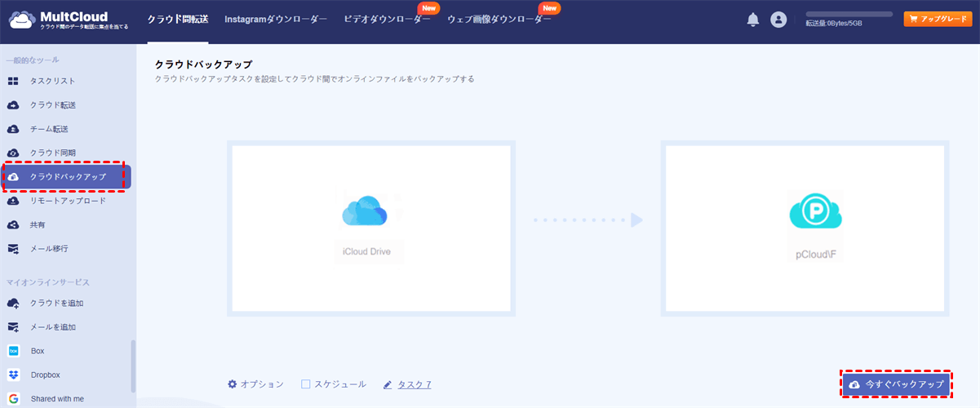
Task: Click the クラウド転送 cloud icon
Action: pyautogui.click(x=13, y=105)
